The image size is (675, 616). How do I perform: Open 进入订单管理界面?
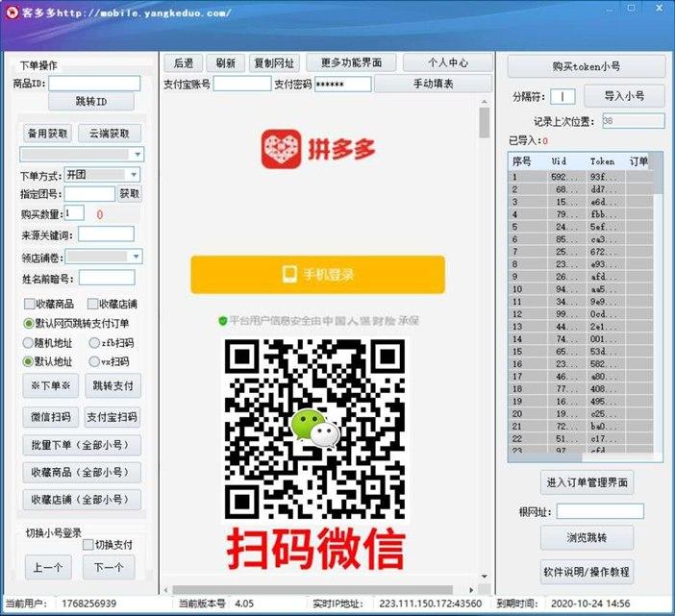tap(587, 482)
